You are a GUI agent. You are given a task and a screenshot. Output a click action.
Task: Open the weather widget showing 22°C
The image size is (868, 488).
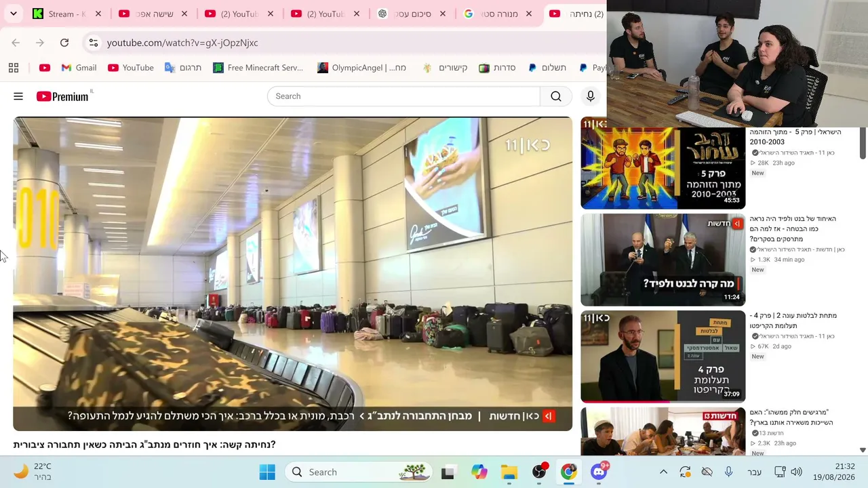(x=33, y=472)
